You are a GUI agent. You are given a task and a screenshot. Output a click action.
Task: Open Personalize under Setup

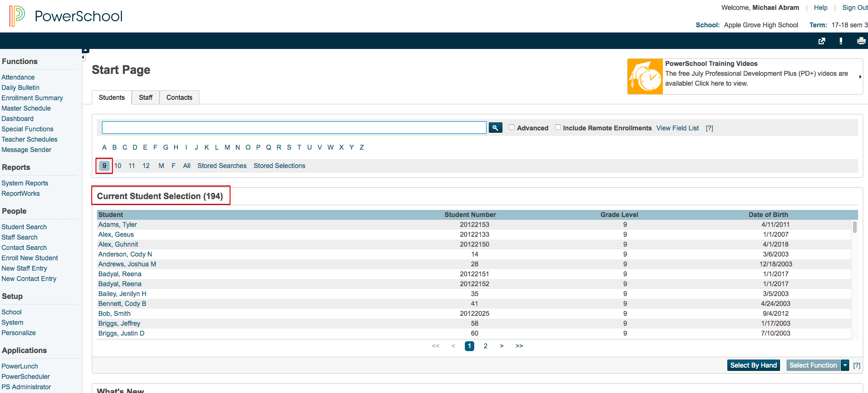click(18, 333)
